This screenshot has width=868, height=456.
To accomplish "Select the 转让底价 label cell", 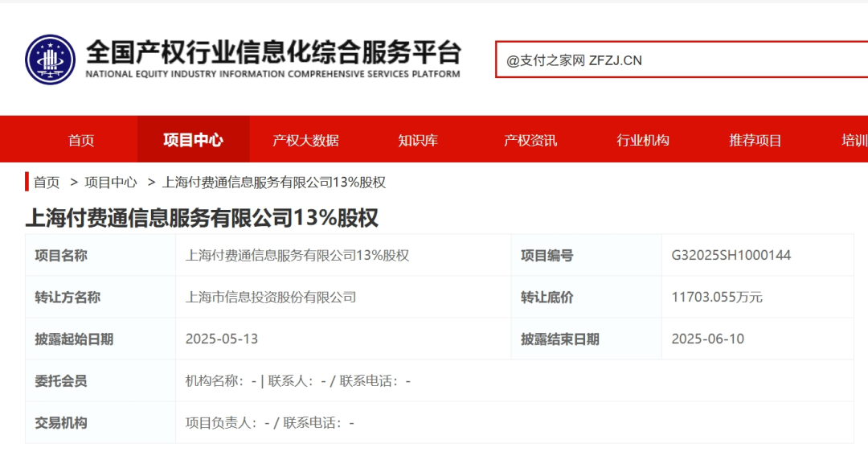I will pyautogui.click(x=586, y=297).
